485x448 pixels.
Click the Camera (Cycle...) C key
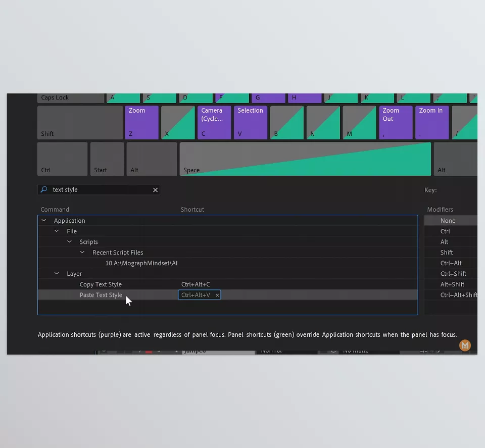pos(214,122)
